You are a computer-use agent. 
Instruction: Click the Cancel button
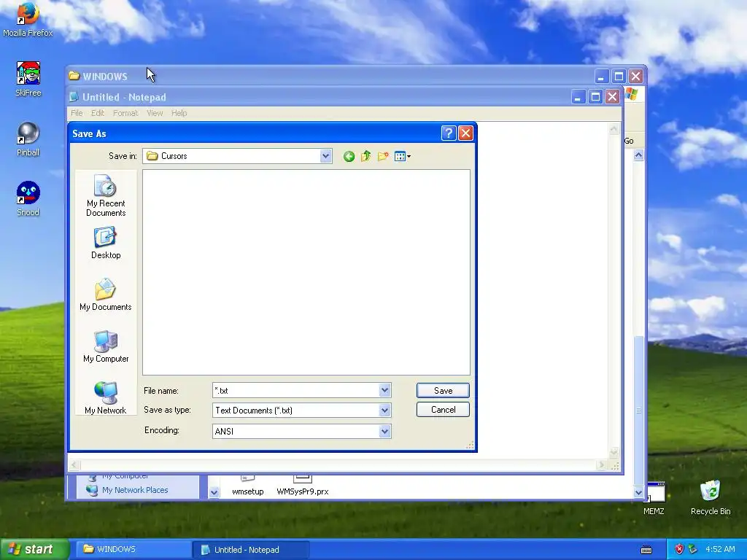[443, 410]
